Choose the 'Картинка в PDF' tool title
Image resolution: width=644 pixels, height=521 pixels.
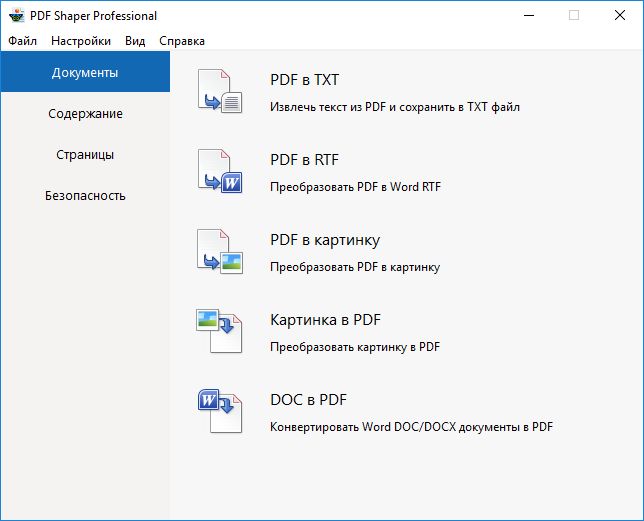coord(326,320)
